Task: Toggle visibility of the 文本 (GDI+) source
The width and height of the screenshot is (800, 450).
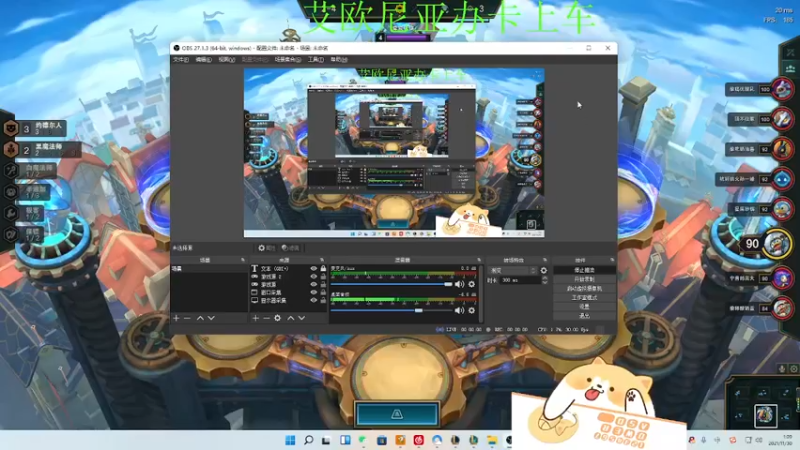Action: tap(314, 268)
